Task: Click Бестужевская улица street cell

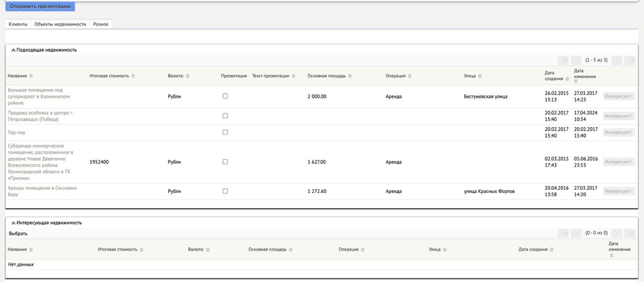Action: (486, 97)
